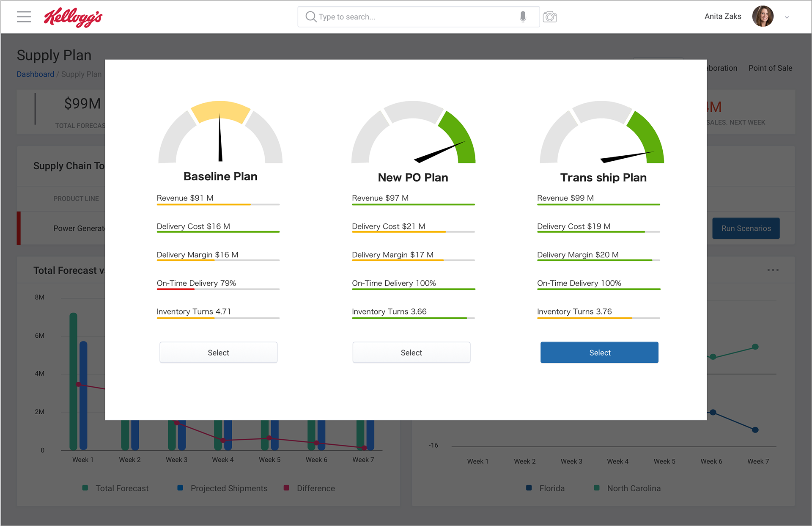812x526 pixels.
Task: Select the New PO Plan
Action: click(411, 353)
